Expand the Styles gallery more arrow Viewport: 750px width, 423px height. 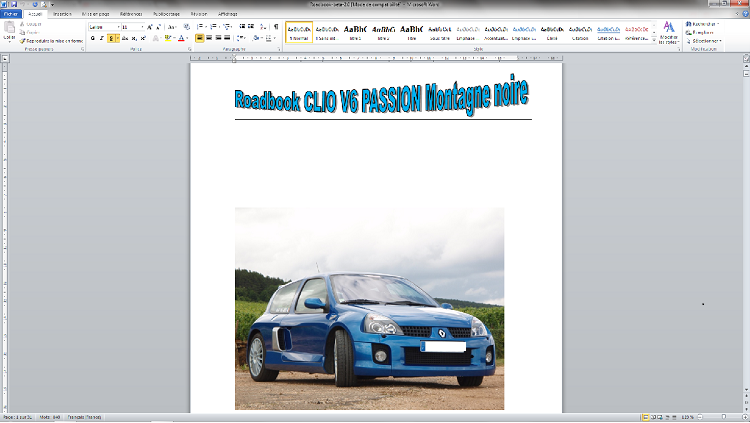pos(654,40)
